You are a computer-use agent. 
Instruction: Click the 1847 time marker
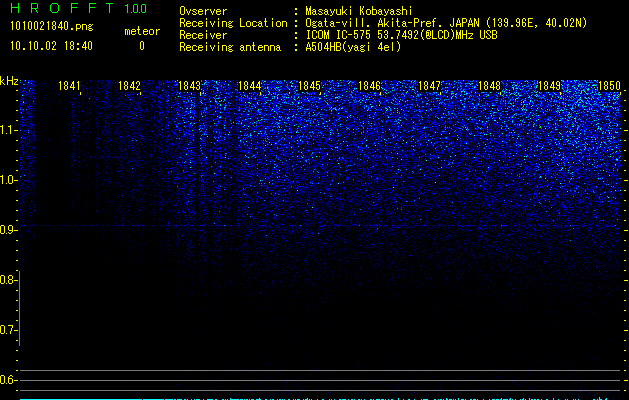pyautogui.click(x=429, y=85)
